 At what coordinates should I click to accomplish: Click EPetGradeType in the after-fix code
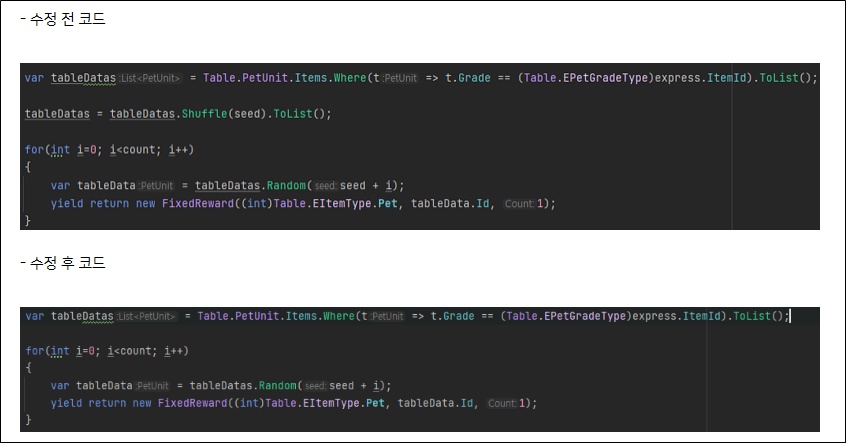587,316
